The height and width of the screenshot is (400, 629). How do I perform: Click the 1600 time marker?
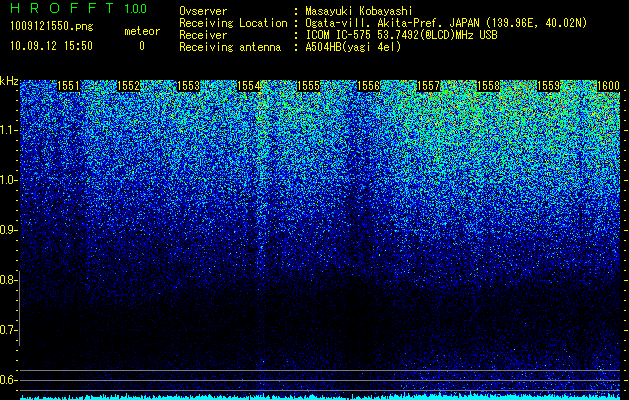(609, 86)
